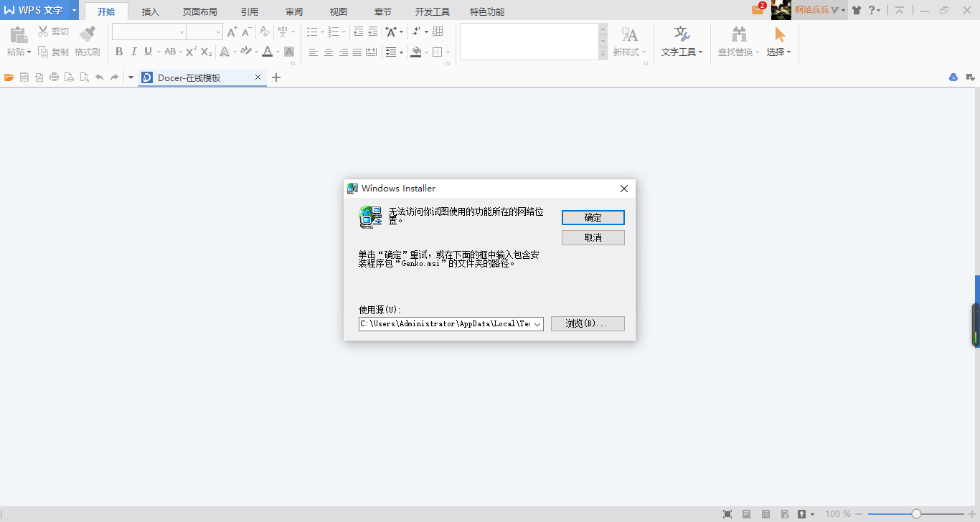This screenshot has width=980, height=522.
Task: Click the Docer-在线模板 document tab
Action: click(x=194, y=77)
